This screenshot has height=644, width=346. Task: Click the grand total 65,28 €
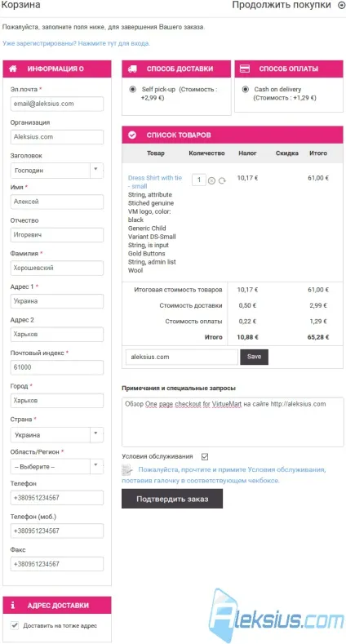(318, 337)
